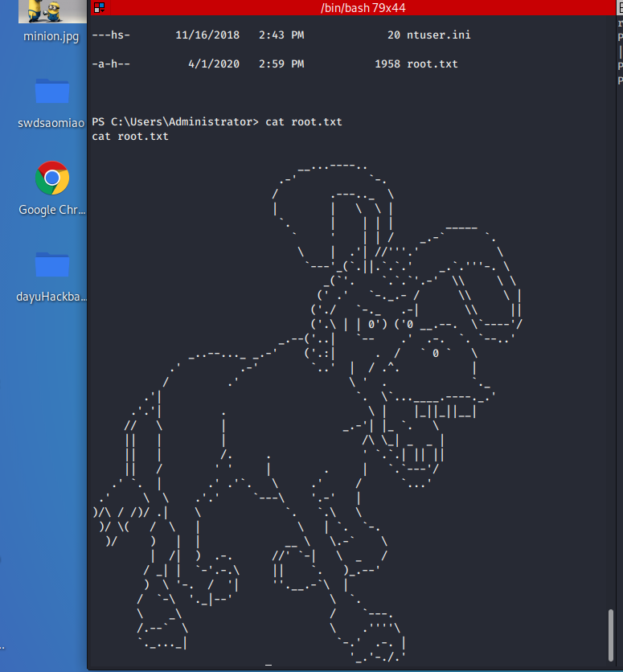This screenshot has width=623, height=672.
Task: Click the PS C:\Users\Administrator> prompt text
Action: tap(174, 121)
